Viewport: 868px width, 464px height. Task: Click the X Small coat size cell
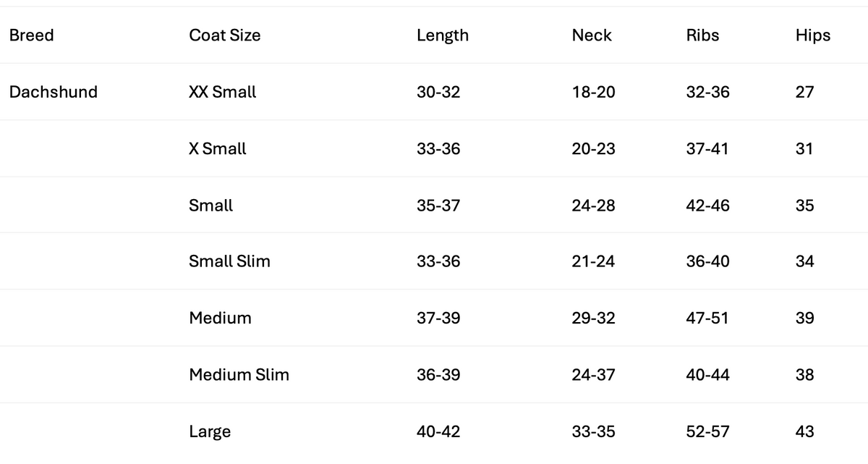(x=218, y=148)
